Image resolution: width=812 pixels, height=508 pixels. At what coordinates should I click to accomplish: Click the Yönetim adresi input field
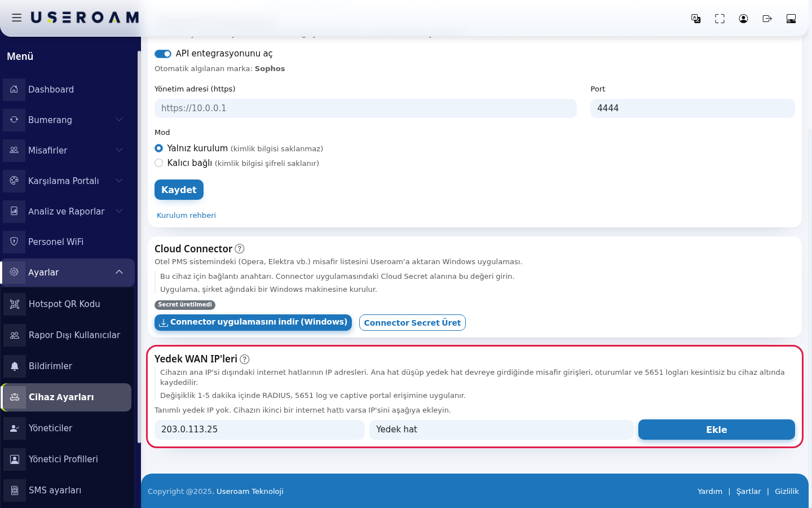365,108
